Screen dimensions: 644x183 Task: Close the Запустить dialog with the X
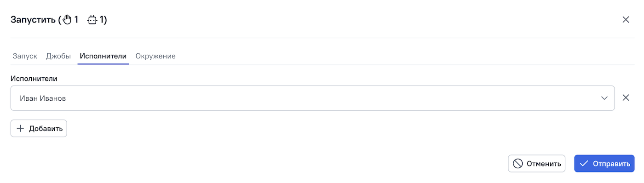click(626, 19)
